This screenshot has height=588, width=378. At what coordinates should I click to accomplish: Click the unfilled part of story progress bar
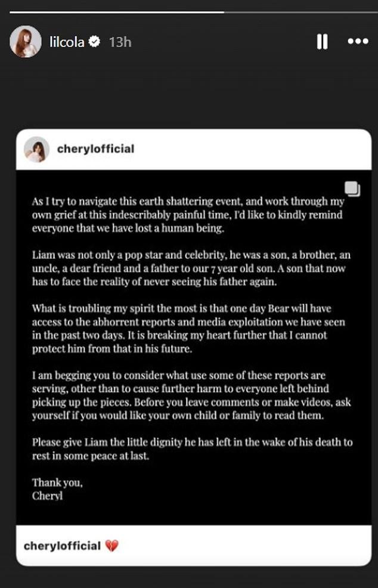click(301, 12)
